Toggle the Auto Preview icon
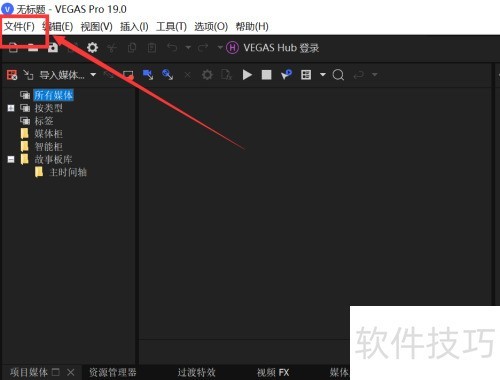Screen dimensions: 500x380 click(286, 75)
